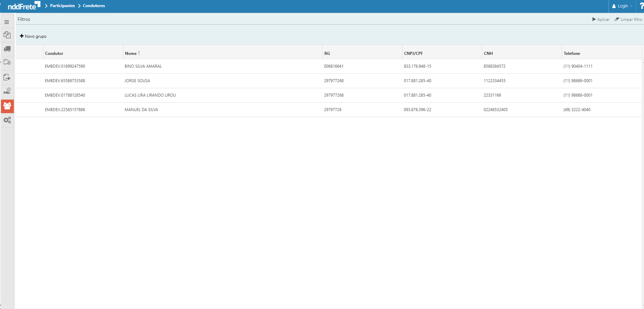
Task: Click Limpar filtro to clear filters
Action: click(x=628, y=20)
